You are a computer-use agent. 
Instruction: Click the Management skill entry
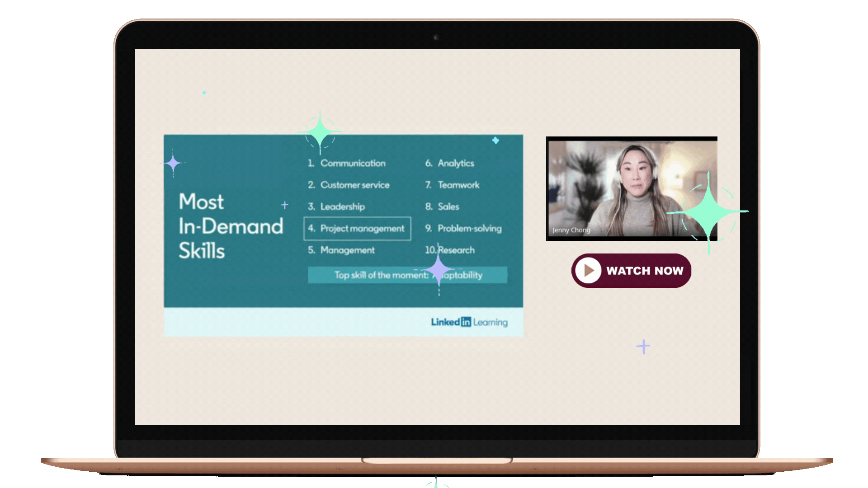347,250
